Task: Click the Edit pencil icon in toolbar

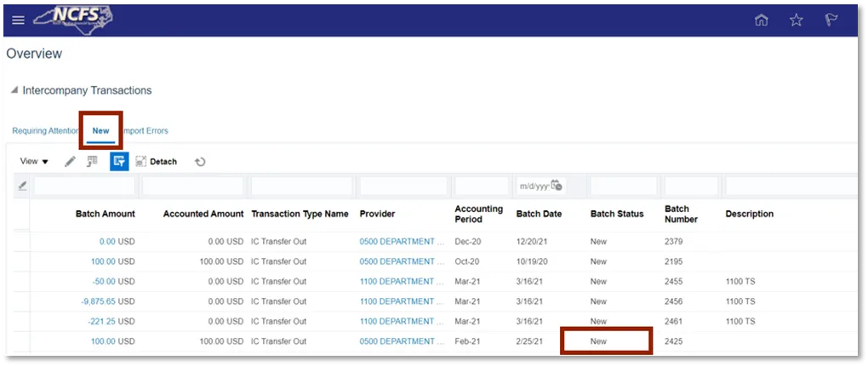Action: point(70,162)
